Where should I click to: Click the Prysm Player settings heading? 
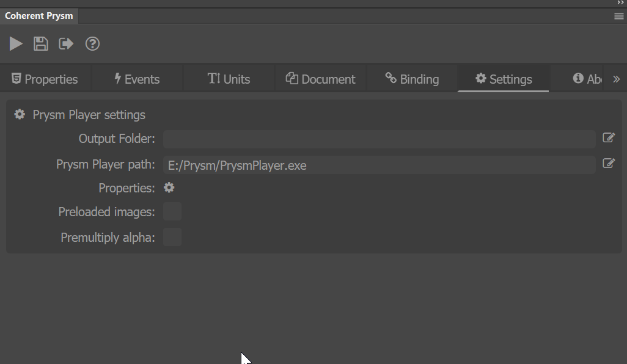click(x=89, y=115)
